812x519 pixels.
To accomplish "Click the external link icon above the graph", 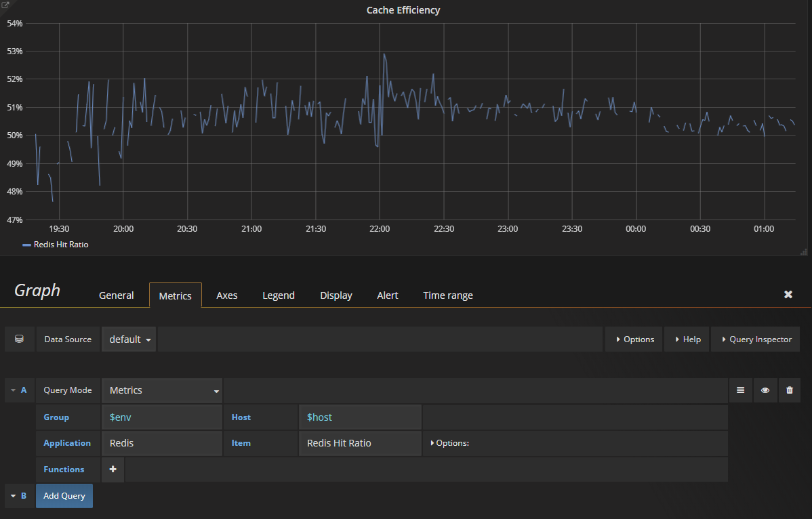I will (5, 5).
